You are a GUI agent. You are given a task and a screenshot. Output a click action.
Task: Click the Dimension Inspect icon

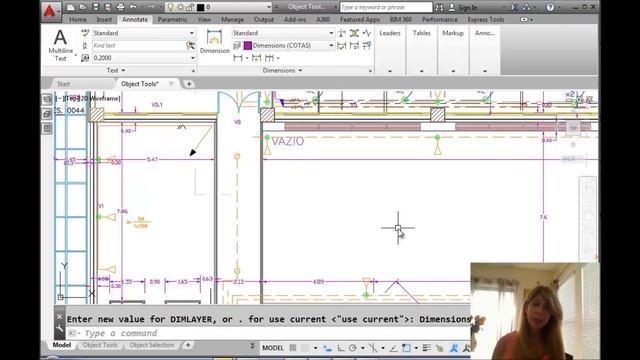[x=342, y=46]
